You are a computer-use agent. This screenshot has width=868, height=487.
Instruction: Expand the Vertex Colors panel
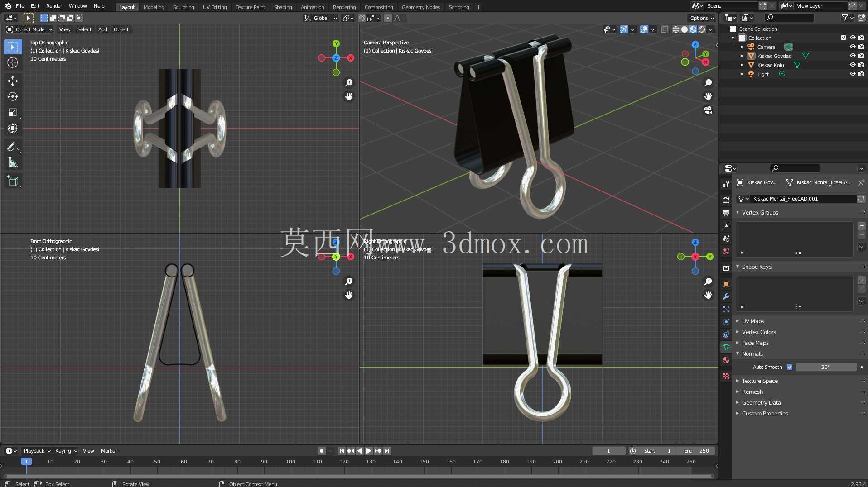point(759,332)
